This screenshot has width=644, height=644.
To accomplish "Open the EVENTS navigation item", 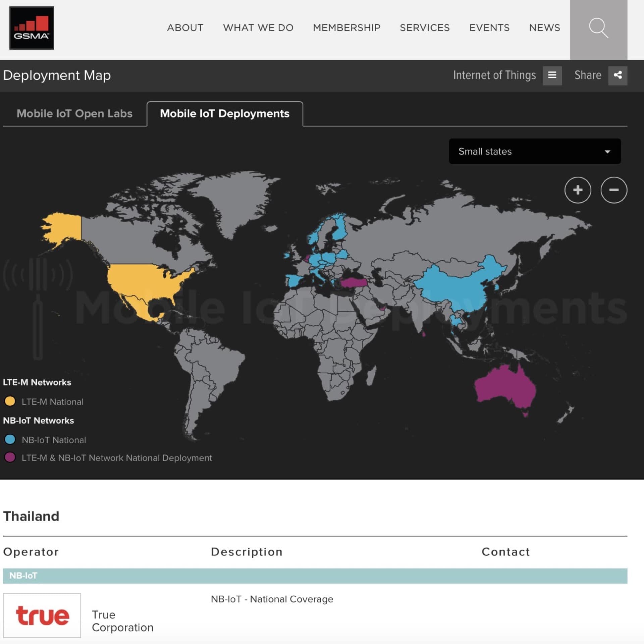I will pos(489,28).
